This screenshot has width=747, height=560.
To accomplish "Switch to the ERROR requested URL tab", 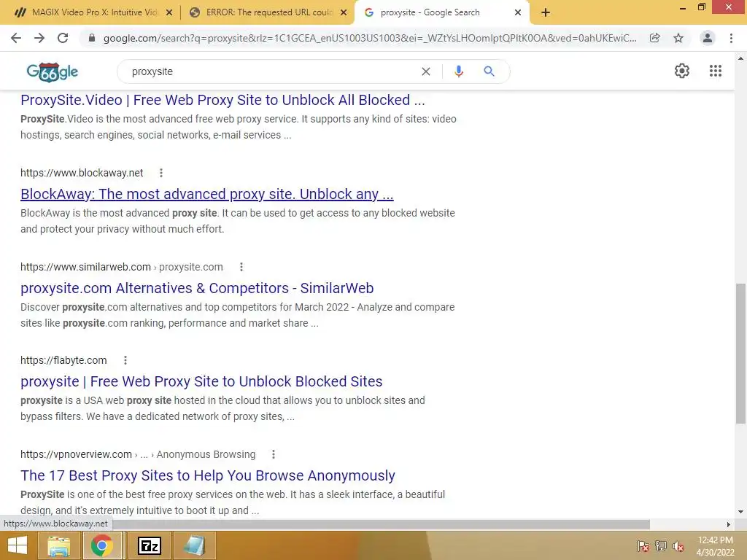I will click(268, 12).
